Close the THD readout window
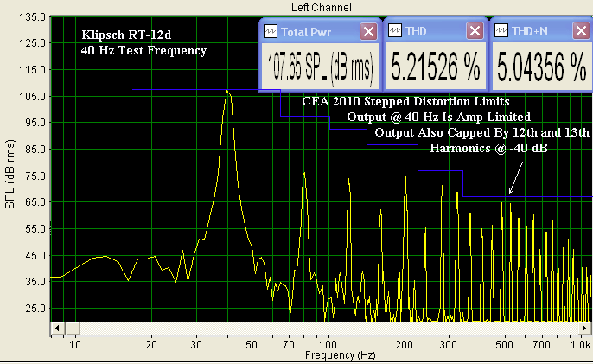 point(475,30)
